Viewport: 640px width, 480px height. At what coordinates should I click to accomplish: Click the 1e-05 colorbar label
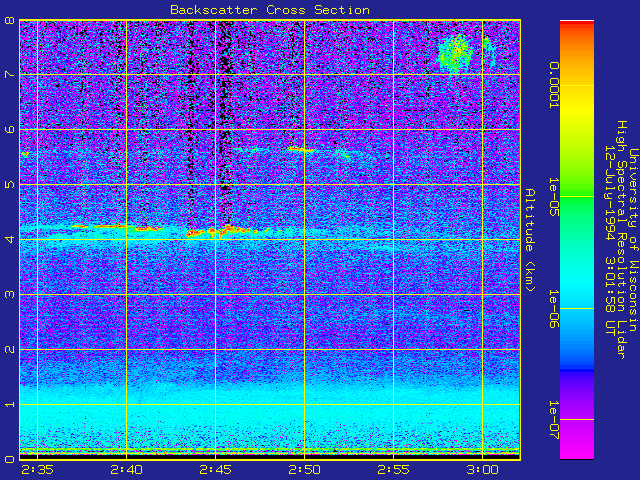pos(553,196)
